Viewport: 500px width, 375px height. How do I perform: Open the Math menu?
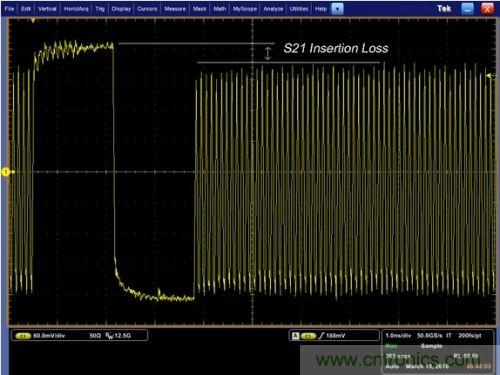pyautogui.click(x=219, y=9)
